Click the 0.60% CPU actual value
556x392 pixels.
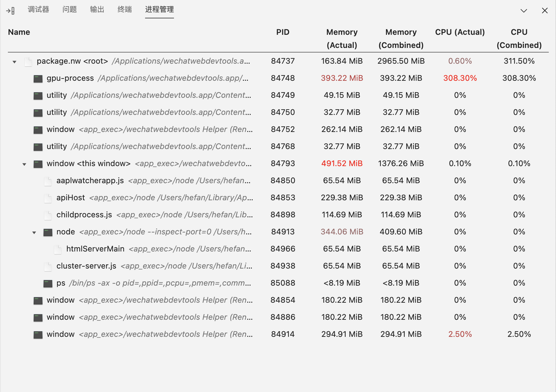click(x=460, y=61)
